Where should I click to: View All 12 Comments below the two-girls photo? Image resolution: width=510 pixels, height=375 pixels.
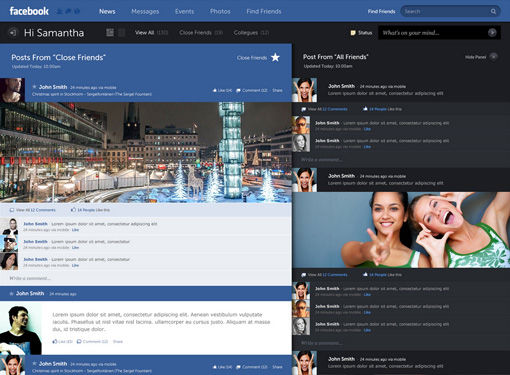(x=324, y=275)
